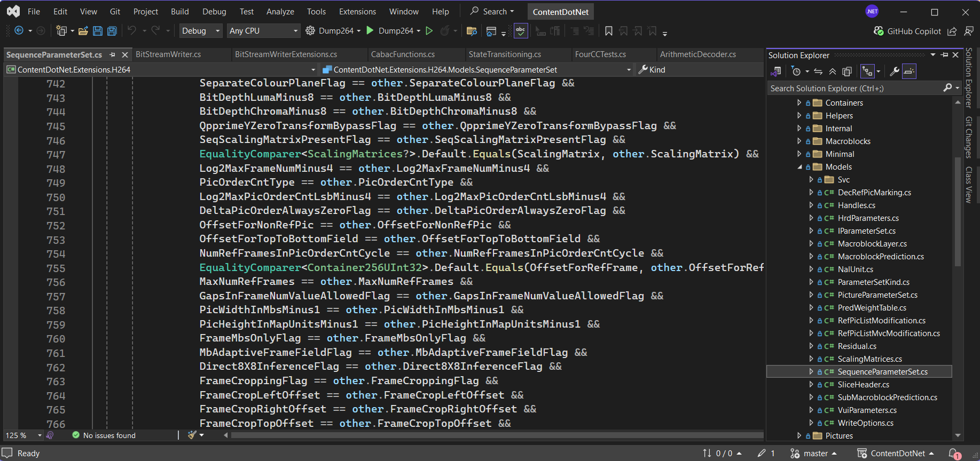Click the Share icon next to GitHub Copilot
The width and height of the screenshot is (980, 461).
(952, 31)
